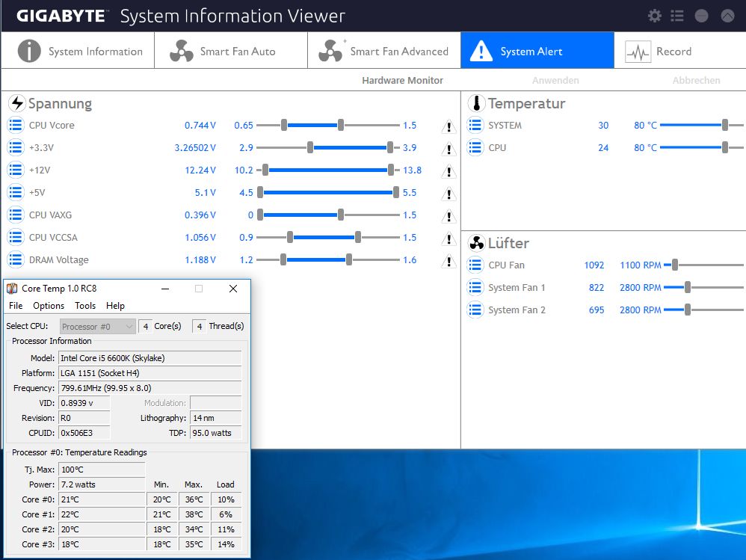Click the Core Temp app icon in title bar

pos(12,289)
